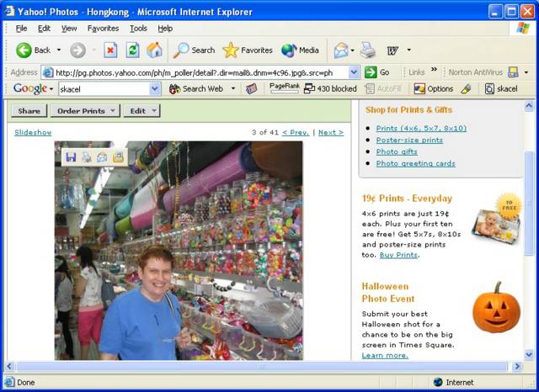
Task: Click the page icon in the address bar
Action: click(x=48, y=72)
